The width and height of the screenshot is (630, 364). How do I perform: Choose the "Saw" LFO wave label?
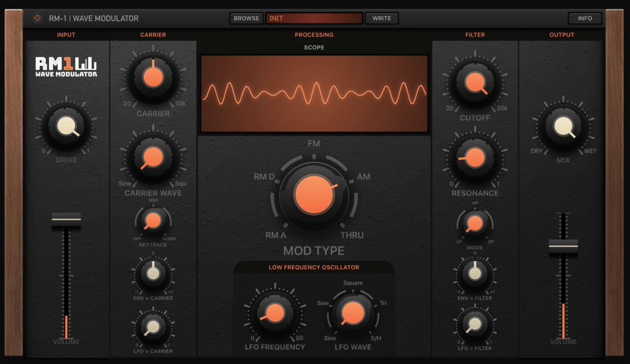pos(323,303)
